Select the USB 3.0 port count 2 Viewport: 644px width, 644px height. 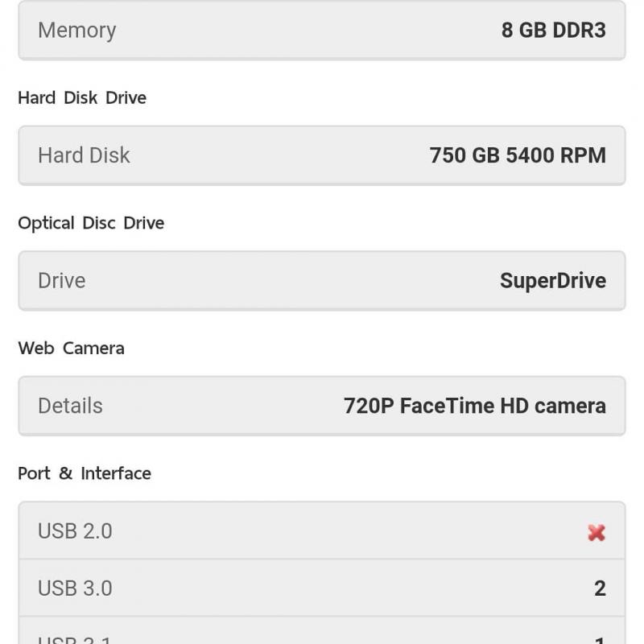(x=600, y=588)
